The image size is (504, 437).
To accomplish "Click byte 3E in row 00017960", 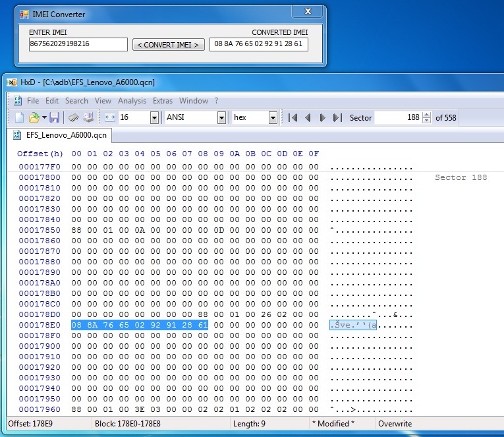I will click(140, 410).
